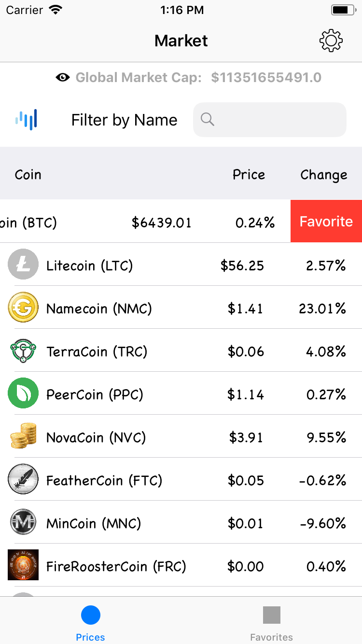Select the Prices tab
This screenshot has height=644, width=362.
[90, 623]
